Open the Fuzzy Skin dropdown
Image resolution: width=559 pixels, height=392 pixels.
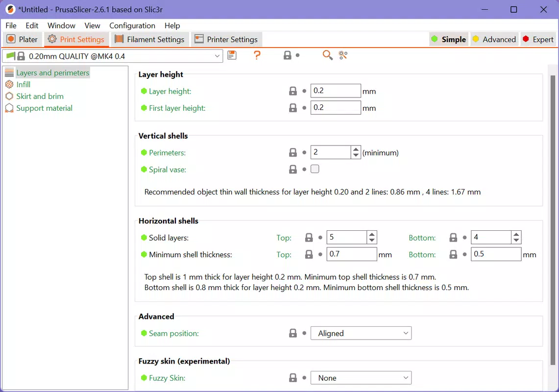pyautogui.click(x=361, y=378)
